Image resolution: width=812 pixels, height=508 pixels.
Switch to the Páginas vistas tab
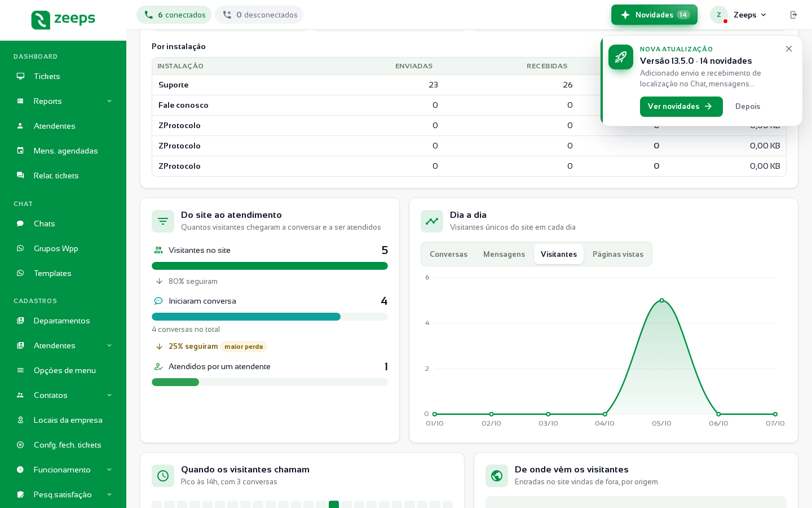pos(618,254)
